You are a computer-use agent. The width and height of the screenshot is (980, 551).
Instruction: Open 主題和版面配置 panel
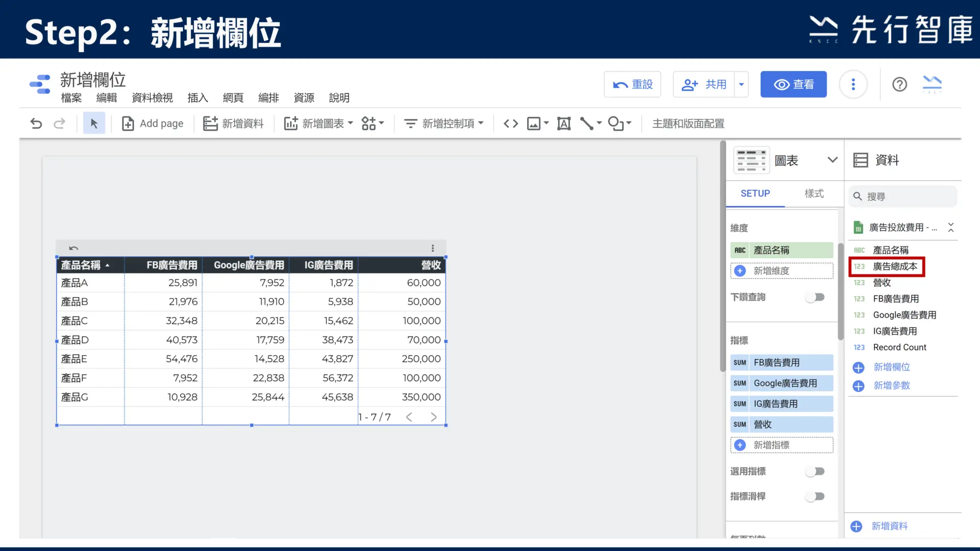coord(688,123)
